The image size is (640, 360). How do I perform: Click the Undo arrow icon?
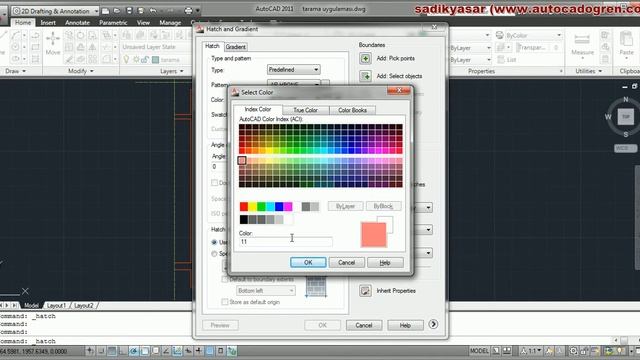153,11
